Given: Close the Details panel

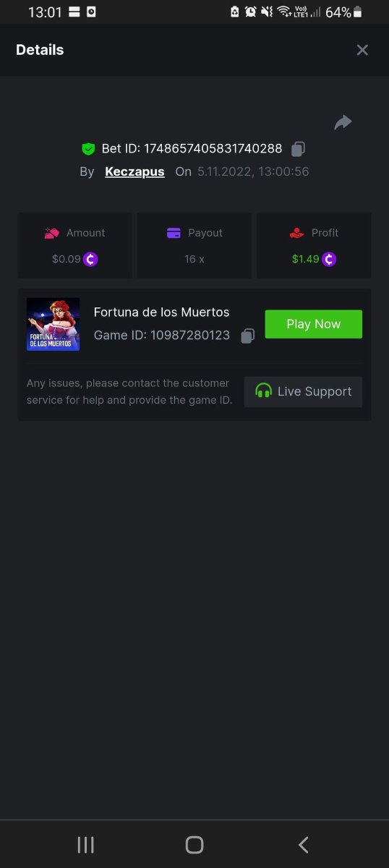Looking at the screenshot, I should pyautogui.click(x=362, y=50).
